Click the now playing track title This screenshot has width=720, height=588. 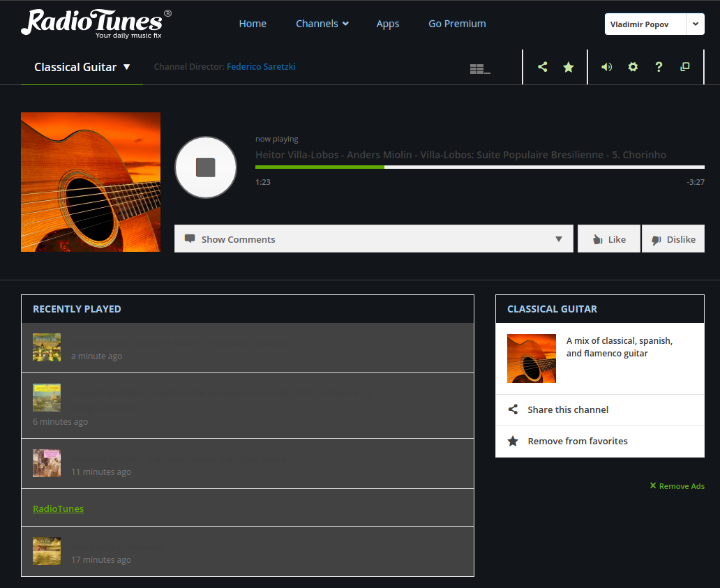[x=460, y=155]
